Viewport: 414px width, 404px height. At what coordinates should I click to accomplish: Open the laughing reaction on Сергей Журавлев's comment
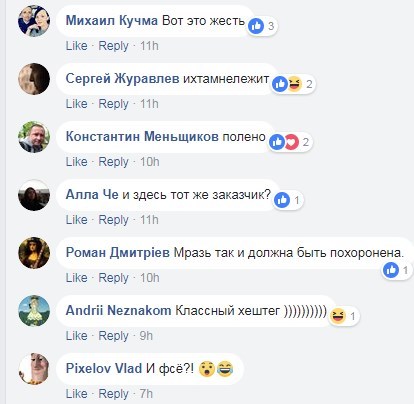[294, 84]
